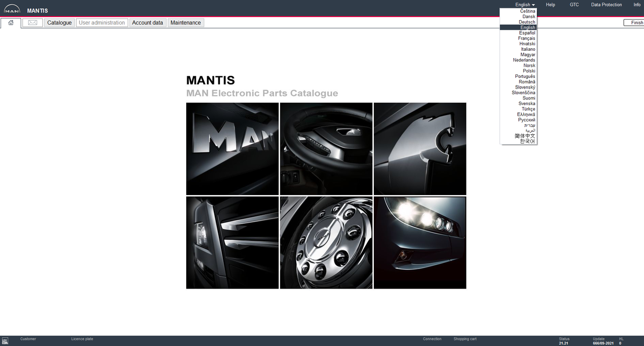Switch to the Account data tab
The image size is (644, 346).
point(147,23)
